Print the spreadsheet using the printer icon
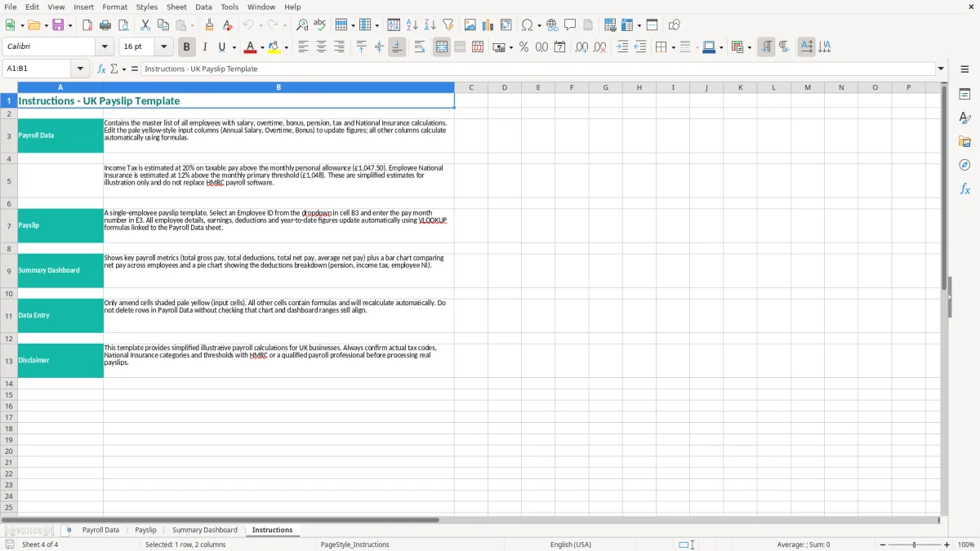Viewport: 980px width, 551px height. click(105, 24)
